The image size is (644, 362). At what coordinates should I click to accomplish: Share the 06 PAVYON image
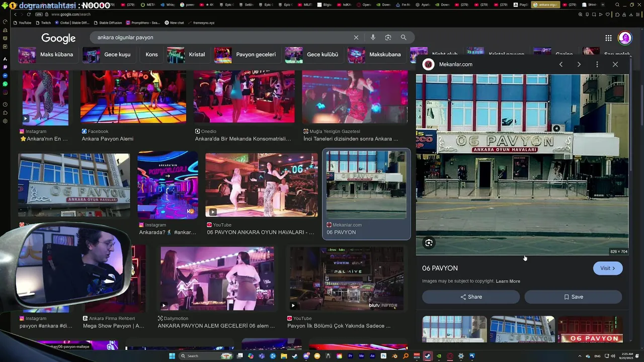[x=471, y=297]
